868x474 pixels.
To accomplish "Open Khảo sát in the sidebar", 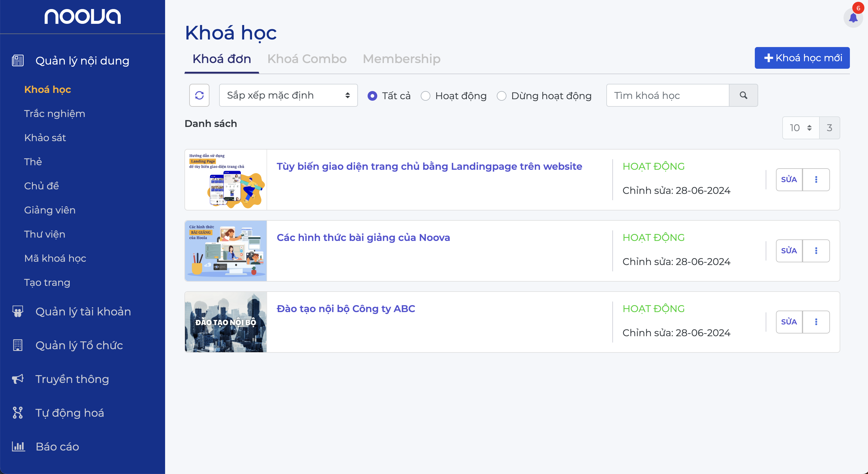I will [x=45, y=138].
